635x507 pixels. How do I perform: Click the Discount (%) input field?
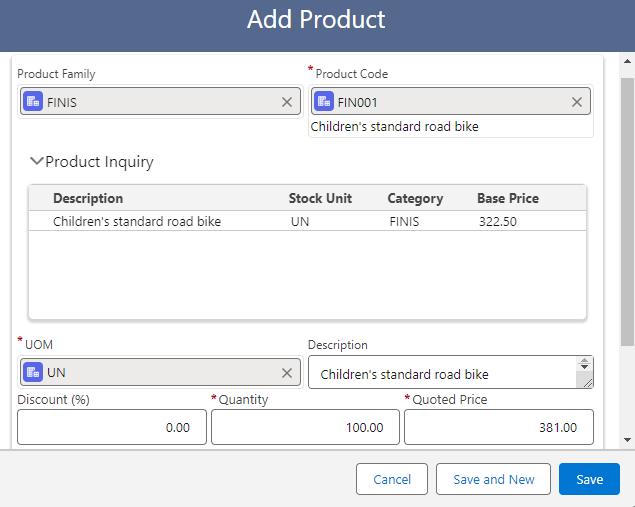[112, 427]
